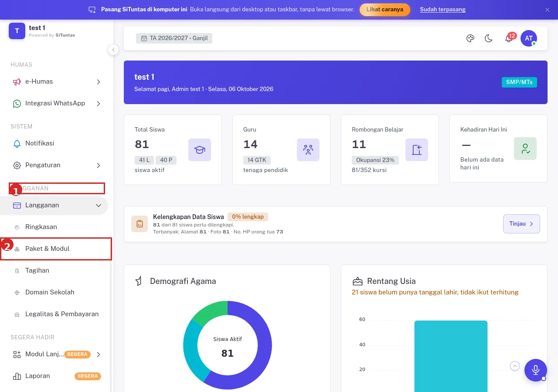558x392 pixels.
Task: Click the bar chart icon beside Laporan
Action: (x=17, y=376)
